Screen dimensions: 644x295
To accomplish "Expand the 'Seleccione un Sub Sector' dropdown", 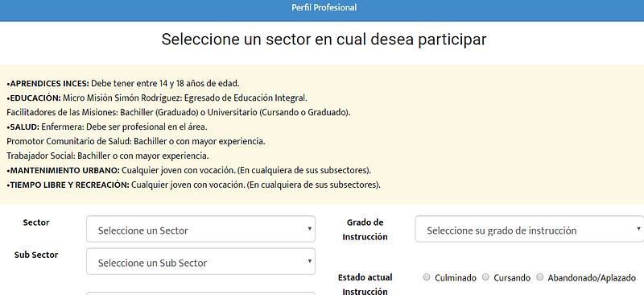I will pyautogui.click(x=200, y=261).
